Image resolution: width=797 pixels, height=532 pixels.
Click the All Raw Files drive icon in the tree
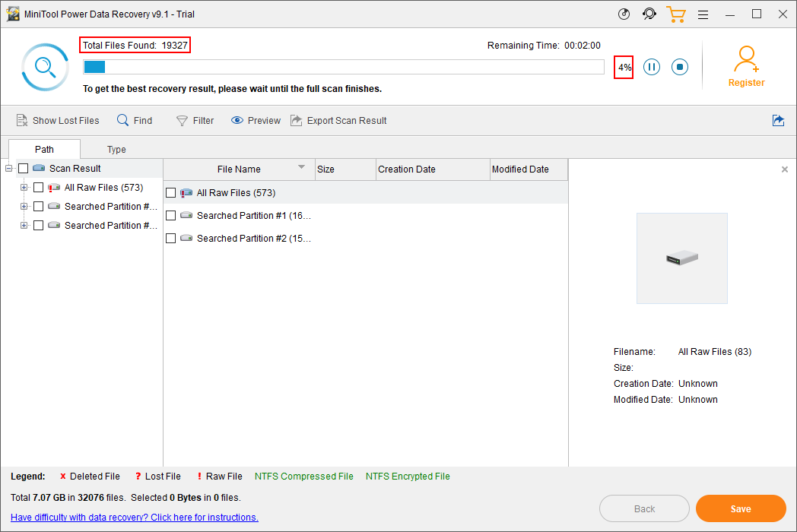[54, 188]
